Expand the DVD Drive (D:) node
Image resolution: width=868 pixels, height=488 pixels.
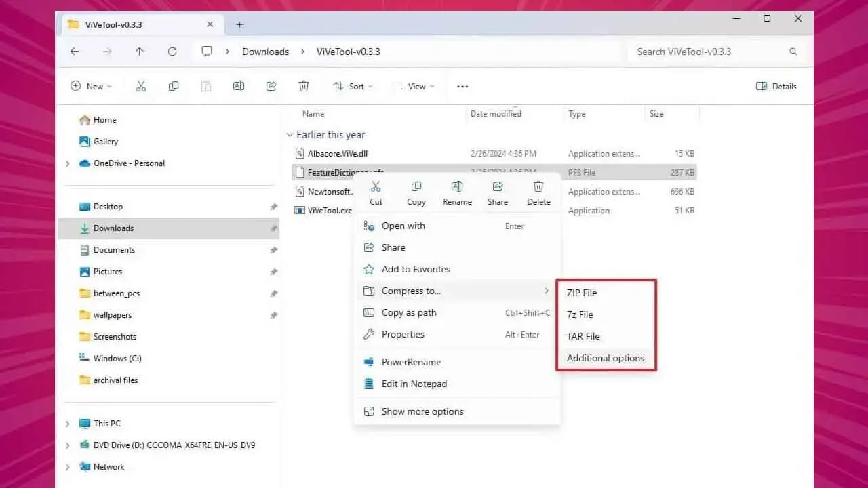coord(67,445)
